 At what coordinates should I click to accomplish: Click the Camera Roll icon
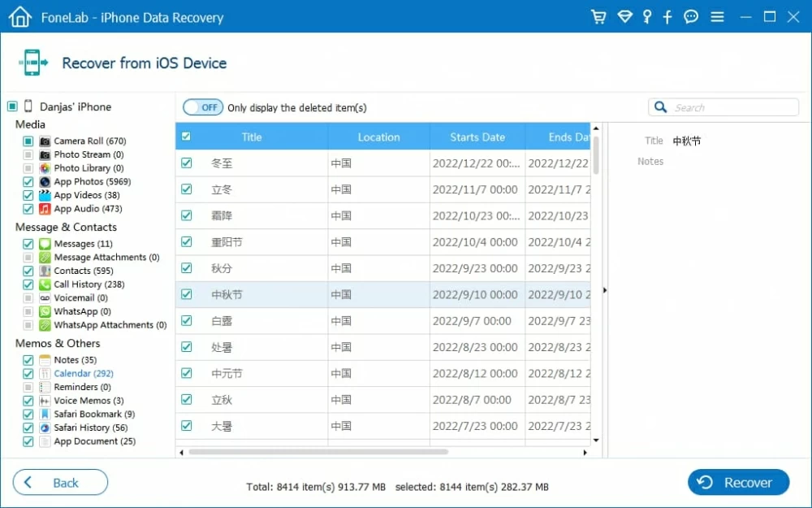pos(45,141)
